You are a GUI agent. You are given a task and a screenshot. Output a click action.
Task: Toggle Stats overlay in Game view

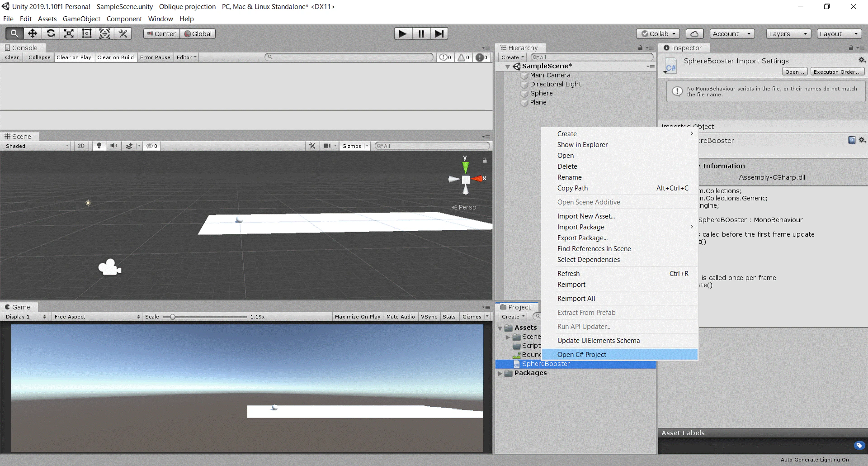click(x=449, y=317)
